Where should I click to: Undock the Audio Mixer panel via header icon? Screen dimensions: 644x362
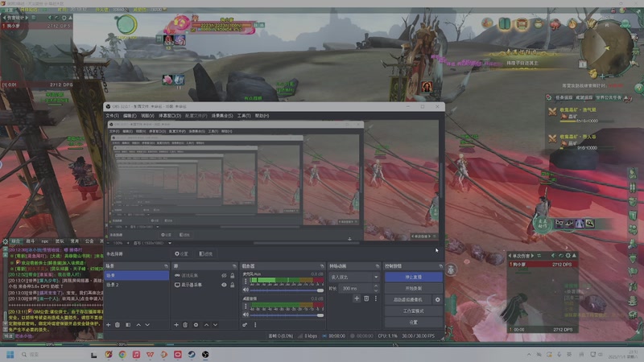tap(322, 266)
